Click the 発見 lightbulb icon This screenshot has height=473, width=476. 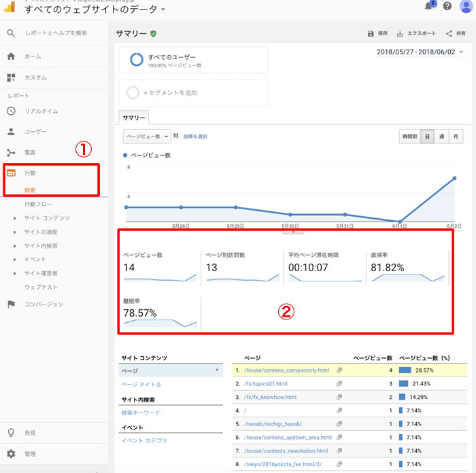click(11, 432)
